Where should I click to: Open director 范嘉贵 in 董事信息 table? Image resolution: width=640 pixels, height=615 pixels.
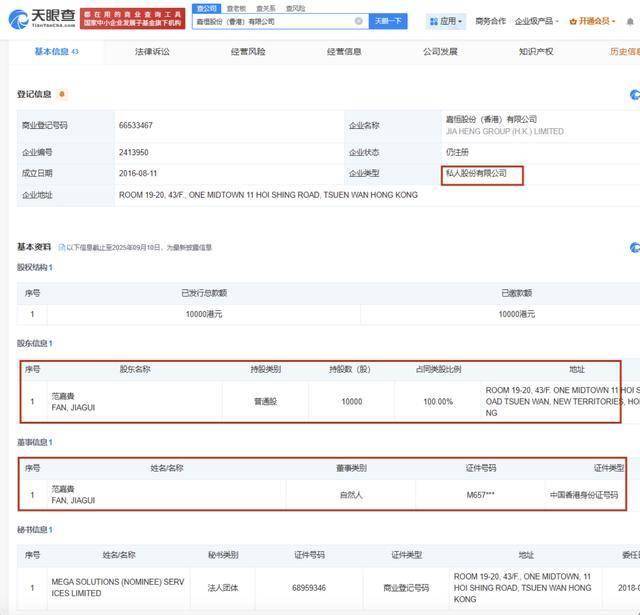coord(73,495)
